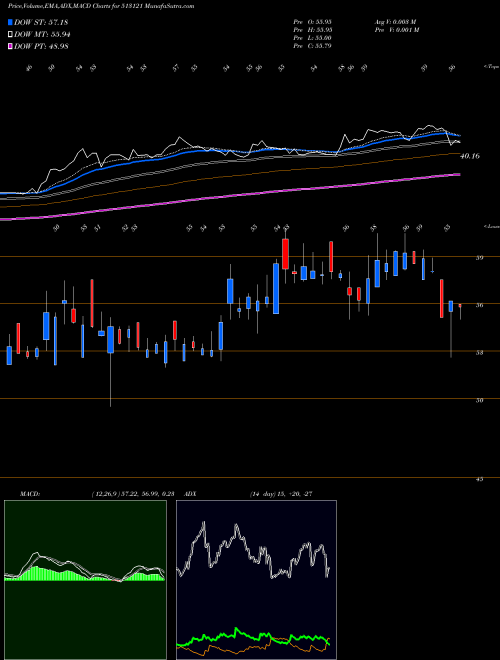The image size is (500, 660).
Task: Open the ADX indicator chart panel
Action: tap(256, 580)
